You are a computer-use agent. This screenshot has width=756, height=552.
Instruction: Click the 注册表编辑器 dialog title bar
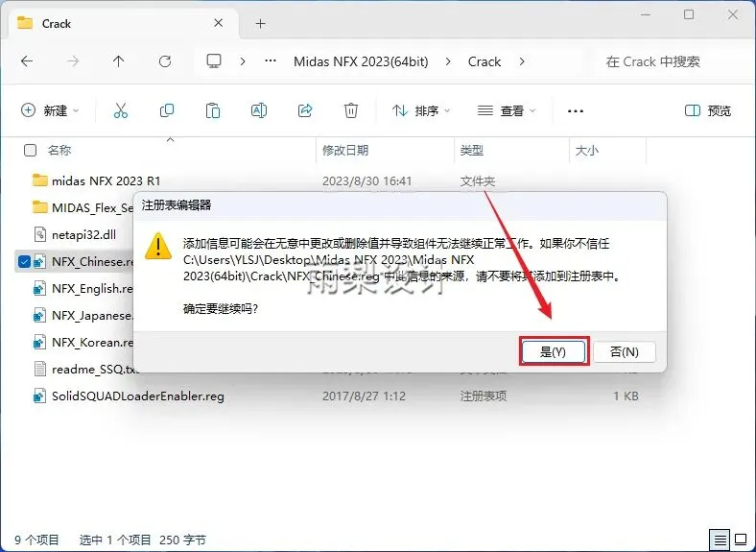click(400, 205)
